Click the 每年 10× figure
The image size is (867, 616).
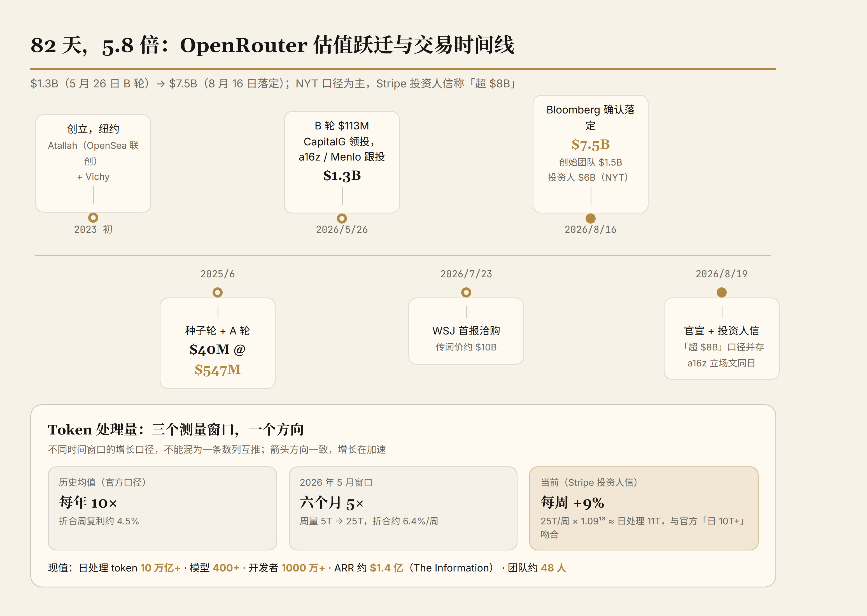click(x=88, y=503)
